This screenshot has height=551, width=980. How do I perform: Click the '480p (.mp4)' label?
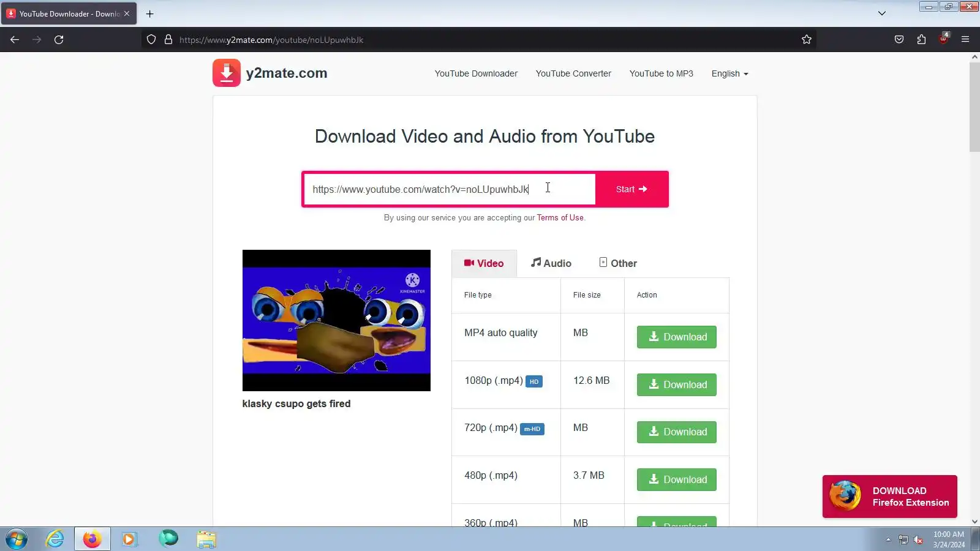coord(491,476)
